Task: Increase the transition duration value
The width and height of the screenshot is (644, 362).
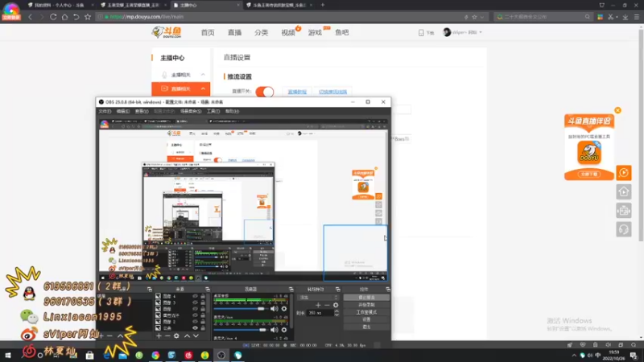Action: tap(336, 311)
